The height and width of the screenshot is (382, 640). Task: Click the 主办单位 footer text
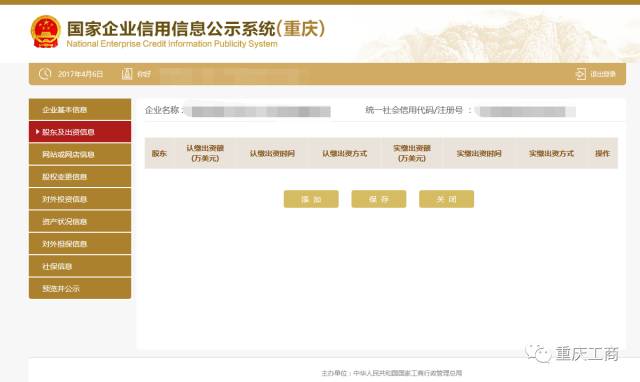pos(391,373)
